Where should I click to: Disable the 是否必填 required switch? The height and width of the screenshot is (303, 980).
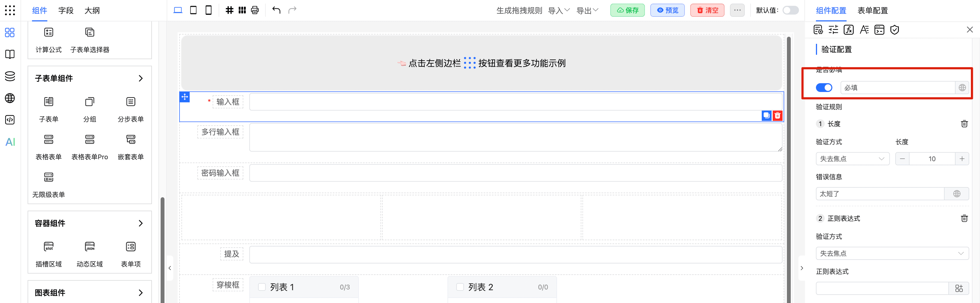pyautogui.click(x=824, y=88)
